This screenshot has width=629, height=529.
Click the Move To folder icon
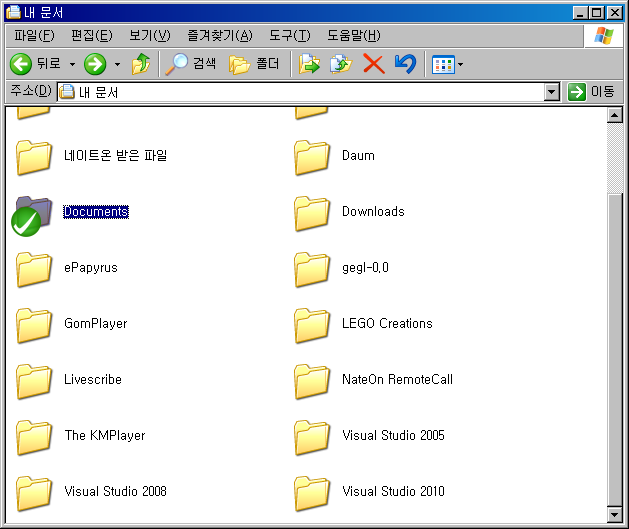(x=309, y=64)
